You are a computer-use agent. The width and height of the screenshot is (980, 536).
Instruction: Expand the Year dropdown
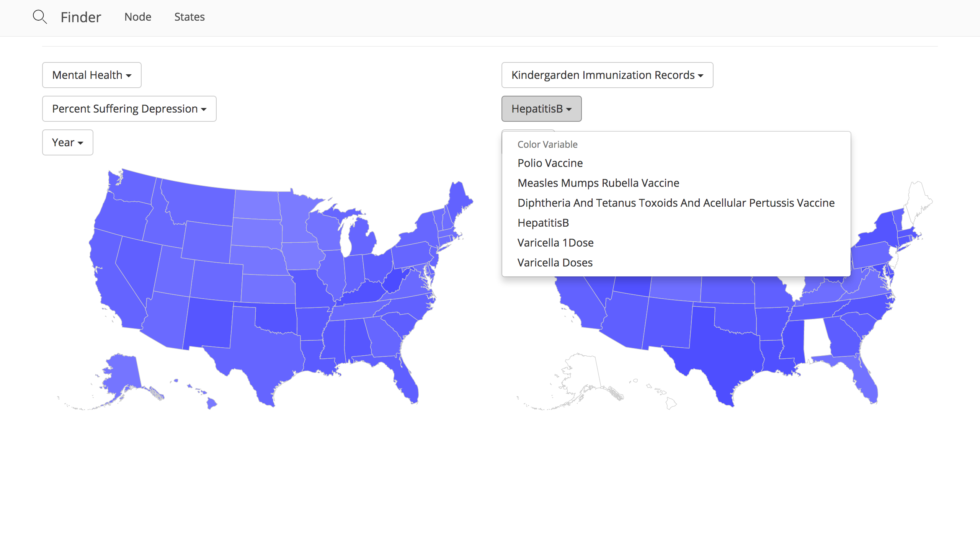click(67, 142)
